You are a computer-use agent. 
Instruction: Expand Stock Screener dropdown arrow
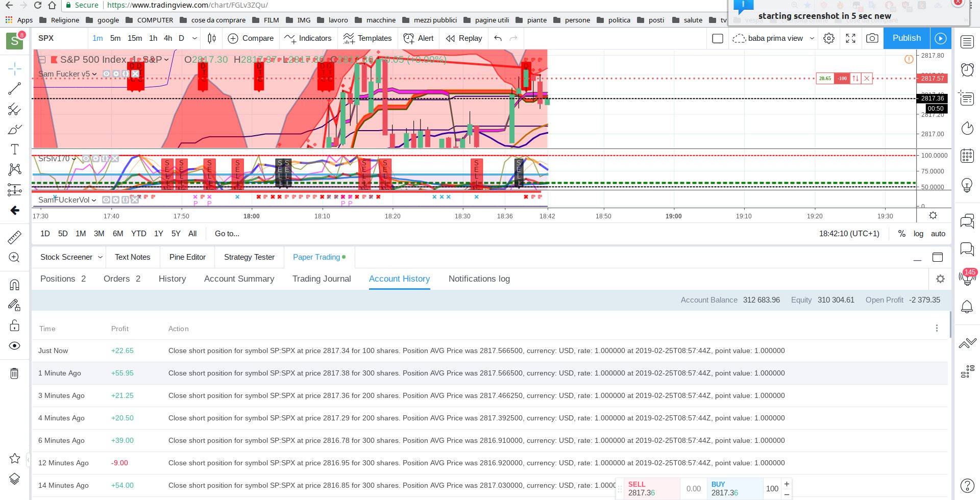pyautogui.click(x=100, y=257)
